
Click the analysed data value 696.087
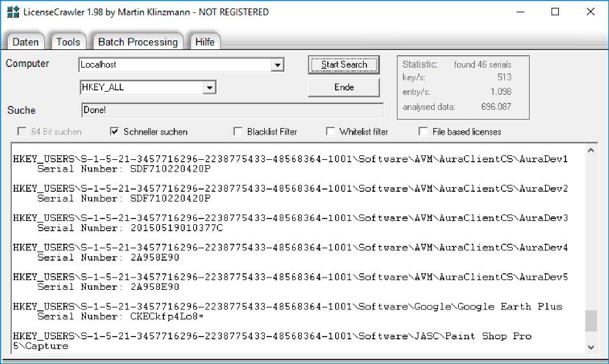point(496,107)
